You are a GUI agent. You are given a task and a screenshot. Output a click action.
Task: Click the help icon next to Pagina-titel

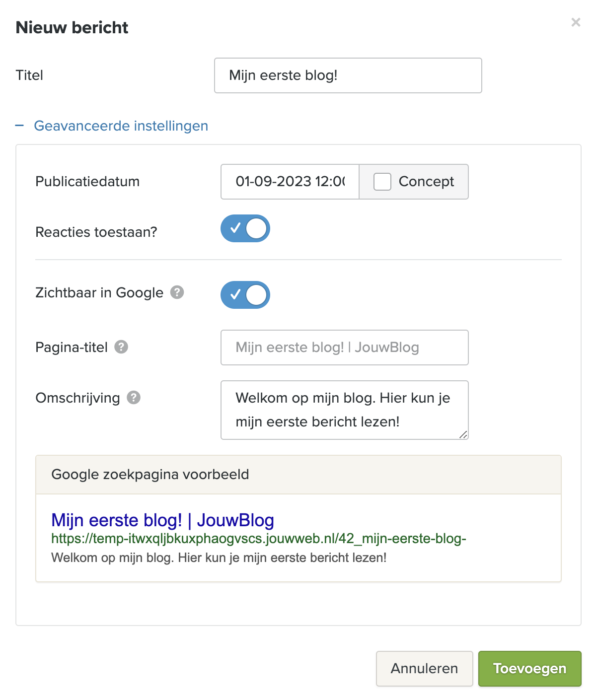(x=121, y=347)
